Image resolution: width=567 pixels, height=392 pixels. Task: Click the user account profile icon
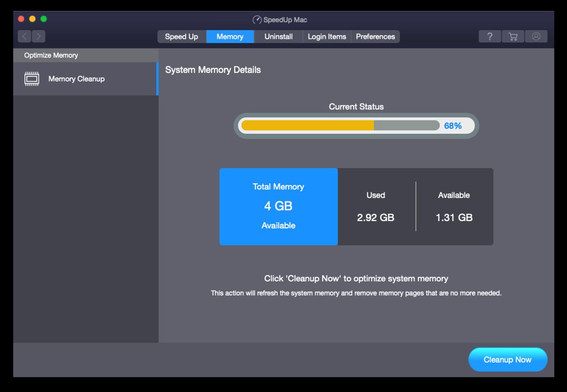pos(536,36)
